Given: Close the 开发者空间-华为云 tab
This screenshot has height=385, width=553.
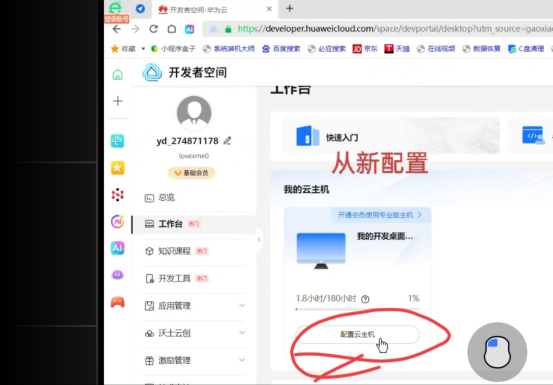Looking at the screenshot, I should [269, 9].
